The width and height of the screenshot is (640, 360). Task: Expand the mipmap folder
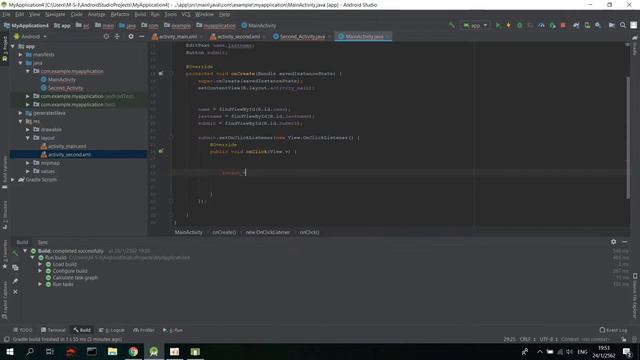pos(28,163)
